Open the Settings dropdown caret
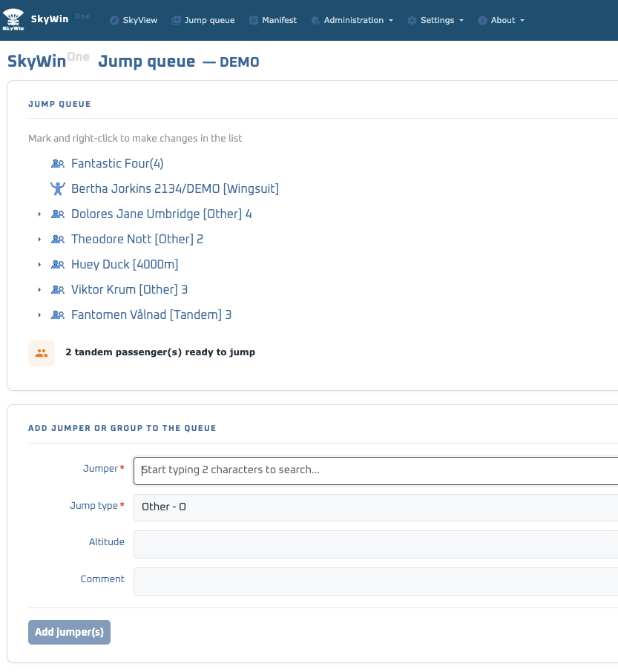The image size is (618, 672). point(461,21)
